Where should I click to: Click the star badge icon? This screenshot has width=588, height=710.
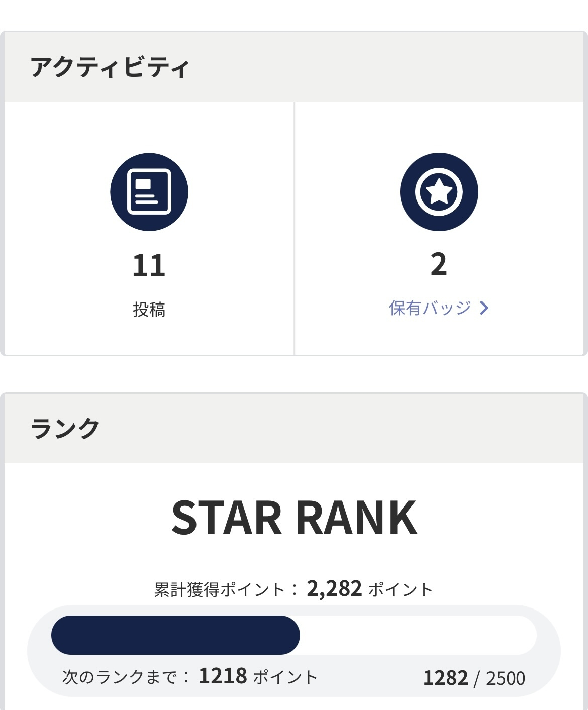(439, 192)
